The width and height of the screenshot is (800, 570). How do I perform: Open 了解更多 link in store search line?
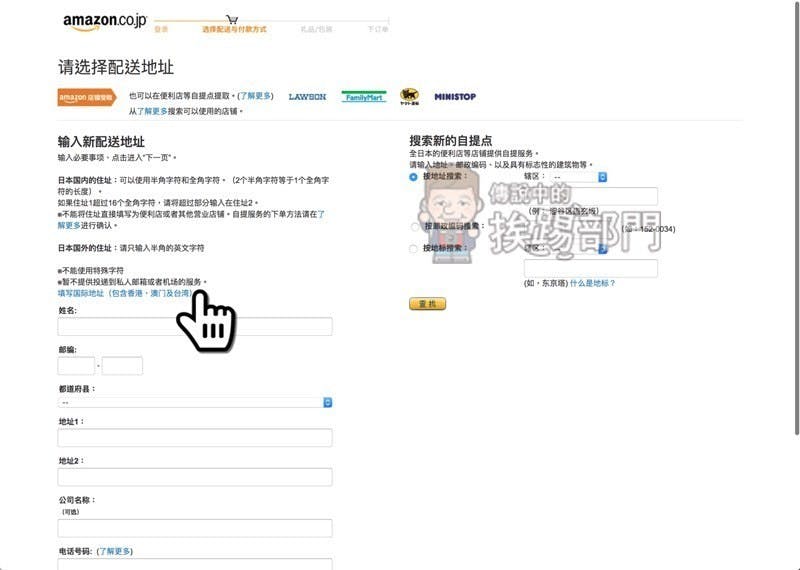(x=152, y=111)
